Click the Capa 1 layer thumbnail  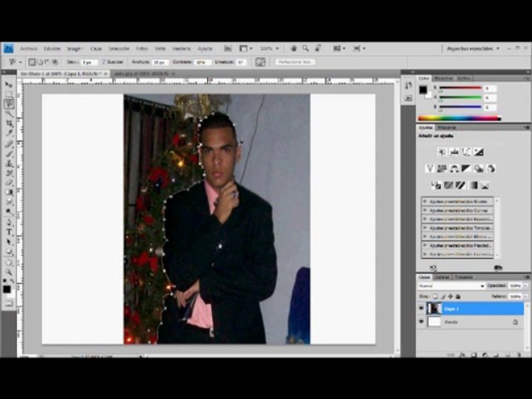click(x=434, y=309)
